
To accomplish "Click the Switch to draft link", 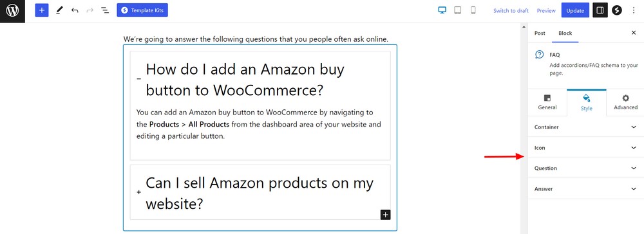I will click(x=511, y=11).
